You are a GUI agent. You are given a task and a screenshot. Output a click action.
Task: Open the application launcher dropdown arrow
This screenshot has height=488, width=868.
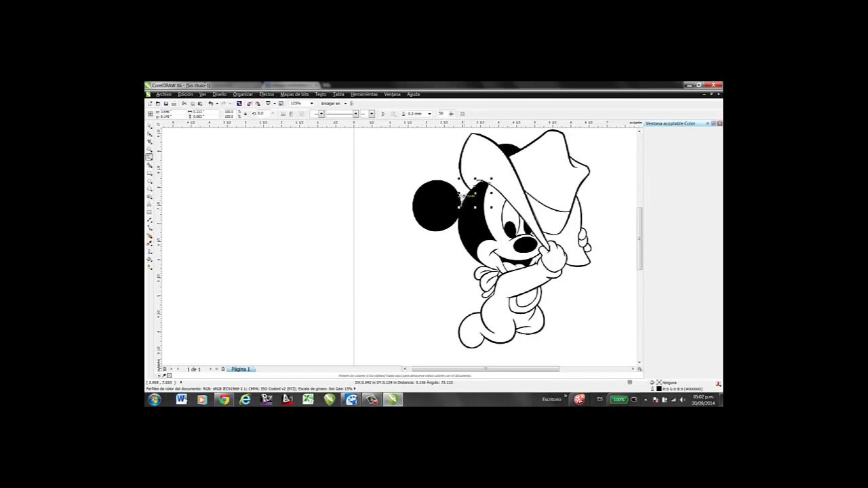(275, 103)
